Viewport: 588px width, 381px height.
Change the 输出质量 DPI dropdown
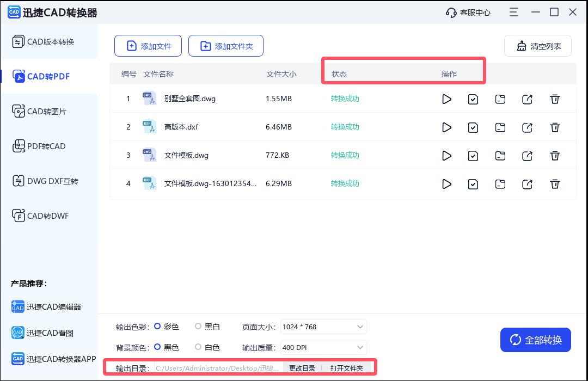323,347
